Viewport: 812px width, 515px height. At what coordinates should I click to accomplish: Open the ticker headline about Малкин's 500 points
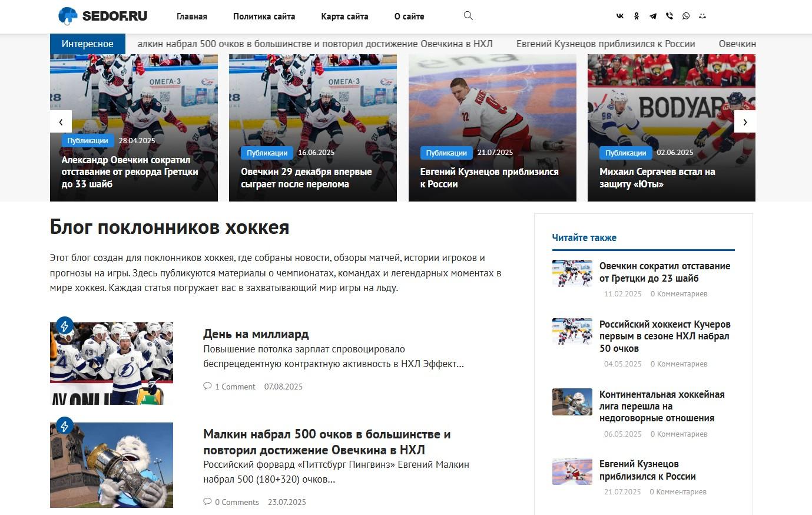(x=315, y=44)
